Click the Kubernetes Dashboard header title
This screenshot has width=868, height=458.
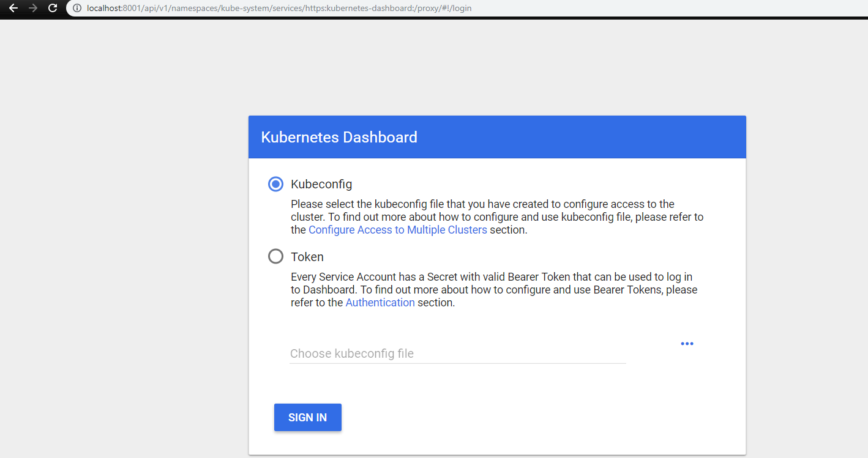click(x=339, y=137)
